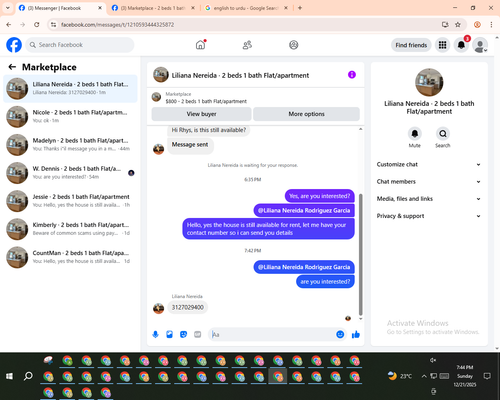Open Nicole conversation in list

[x=70, y=117]
